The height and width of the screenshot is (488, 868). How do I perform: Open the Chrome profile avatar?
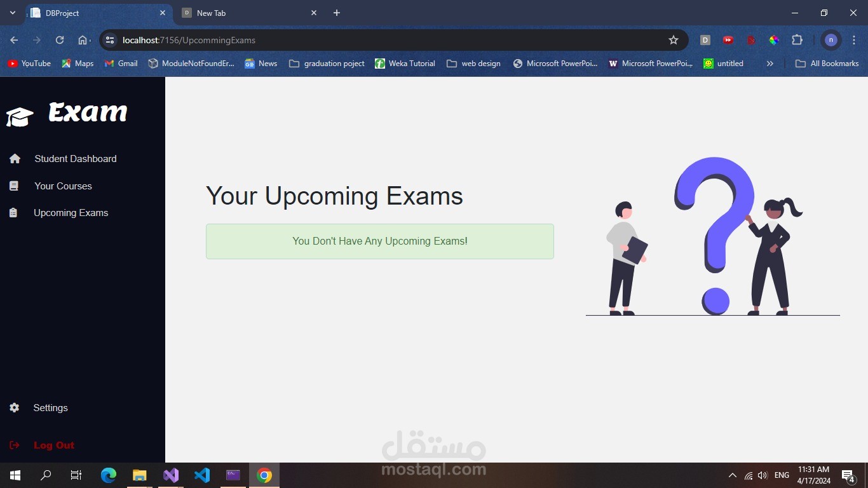click(831, 39)
